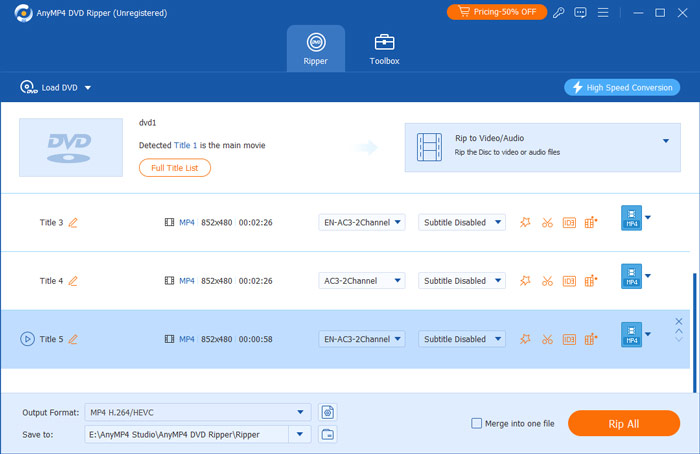The image size is (700, 454).
Task: Edit Title 4 ID3 metadata icon
Action: coord(569,281)
